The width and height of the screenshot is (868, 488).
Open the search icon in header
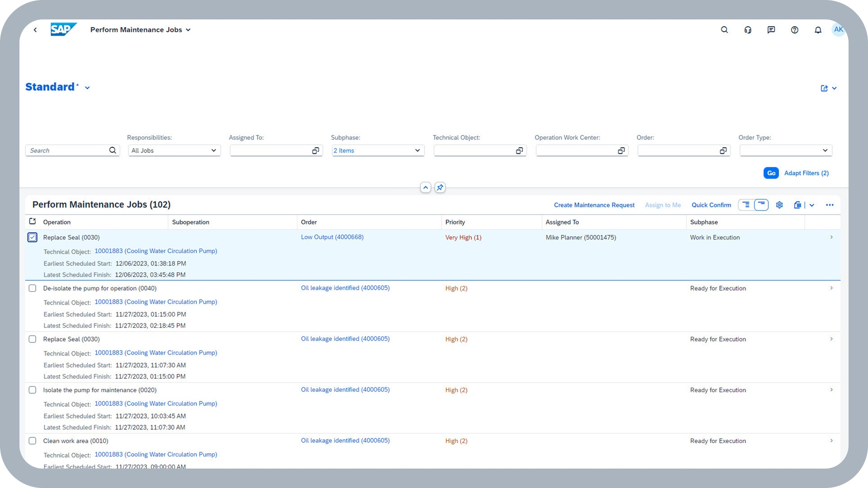[724, 30]
